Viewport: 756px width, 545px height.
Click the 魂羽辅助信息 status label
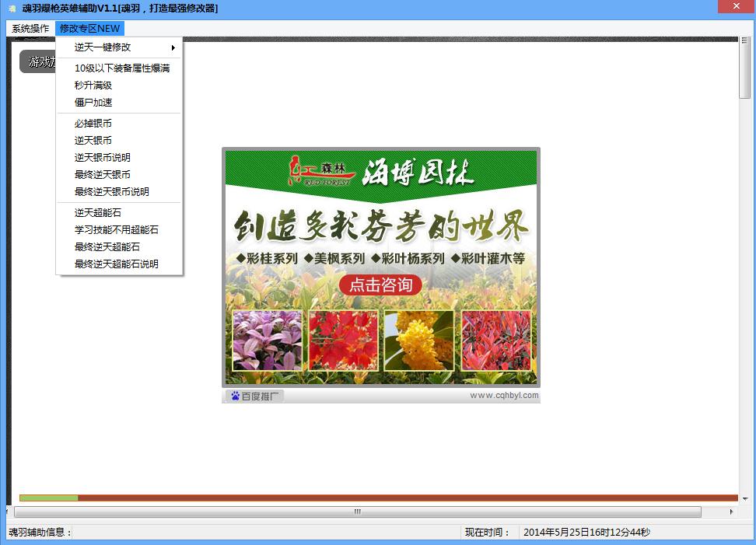[40, 532]
